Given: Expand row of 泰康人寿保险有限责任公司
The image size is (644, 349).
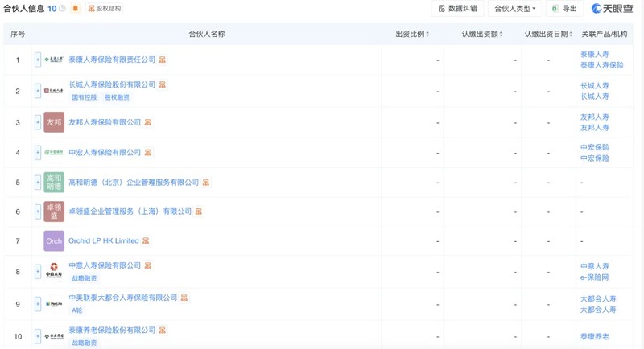Looking at the screenshot, I should coord(38,60).
